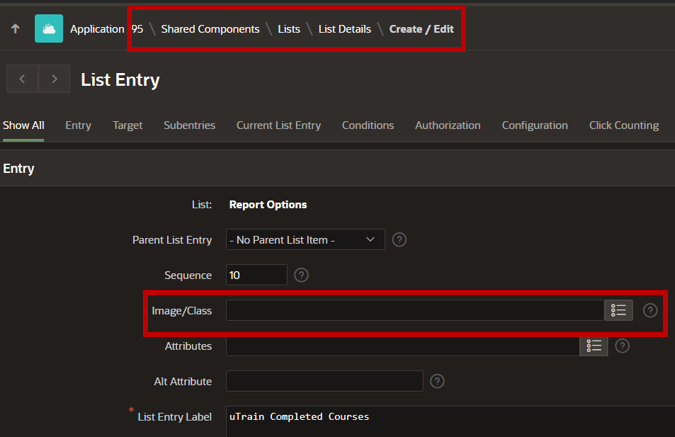
Task: Switch to the Target tab
Action: [x=127, y=125]
